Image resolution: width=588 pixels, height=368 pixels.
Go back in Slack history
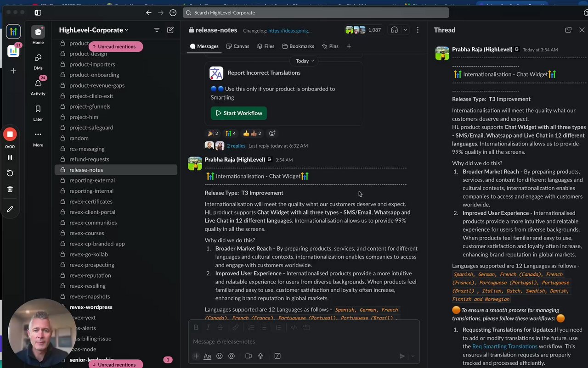coord(148,12)
